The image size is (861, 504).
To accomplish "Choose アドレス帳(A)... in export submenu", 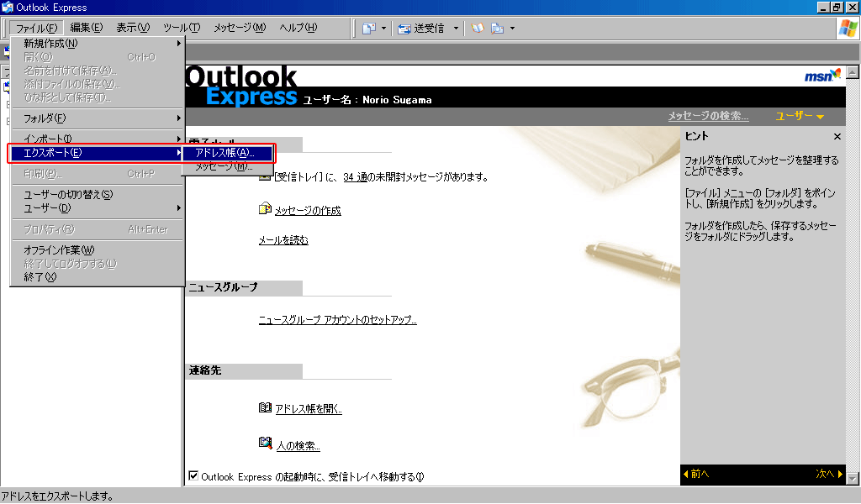I will [x=227, y=153].
